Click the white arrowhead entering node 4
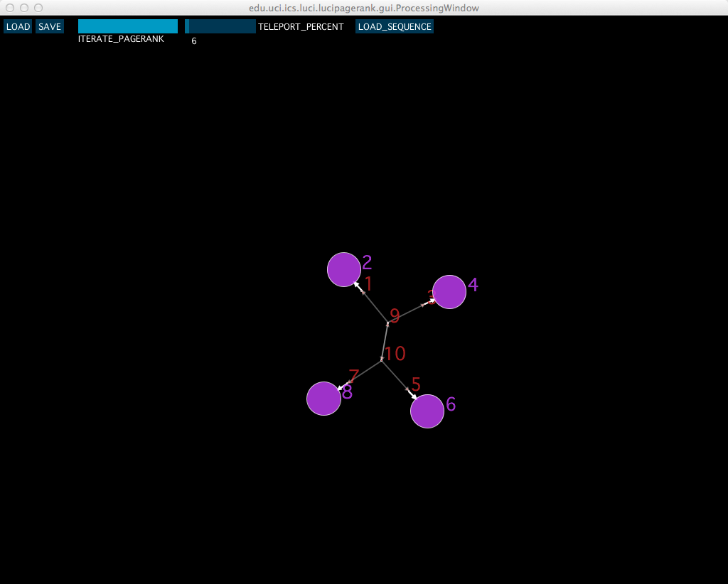 (431, 301)
